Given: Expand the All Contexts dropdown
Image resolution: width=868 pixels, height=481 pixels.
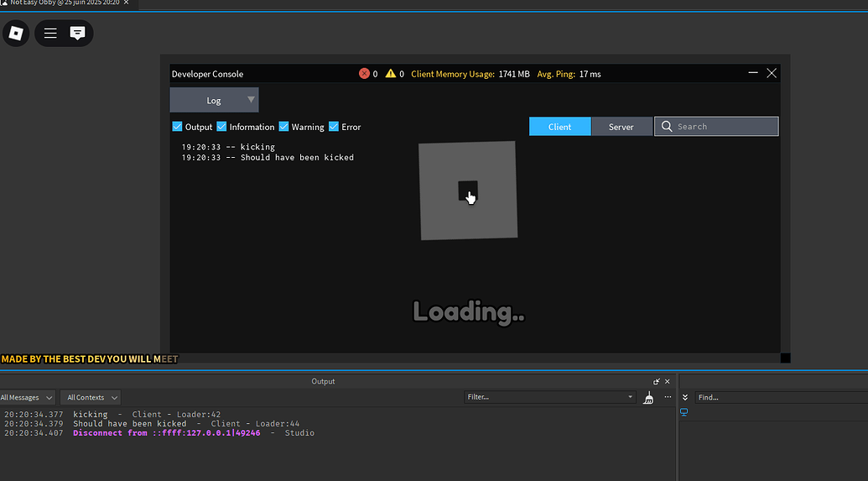Looking at the screenshot, I should pos(91,397).
